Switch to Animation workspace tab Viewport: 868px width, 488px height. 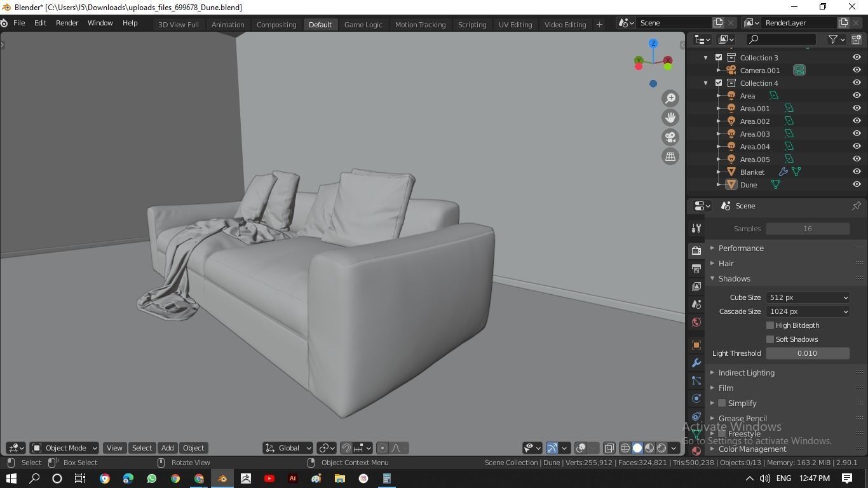(227, 24)
